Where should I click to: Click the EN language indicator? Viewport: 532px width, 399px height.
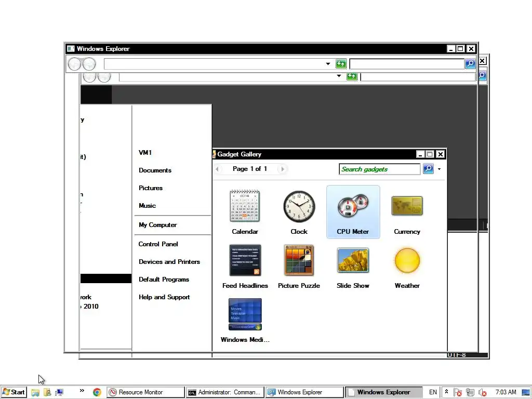coord(433,392)
